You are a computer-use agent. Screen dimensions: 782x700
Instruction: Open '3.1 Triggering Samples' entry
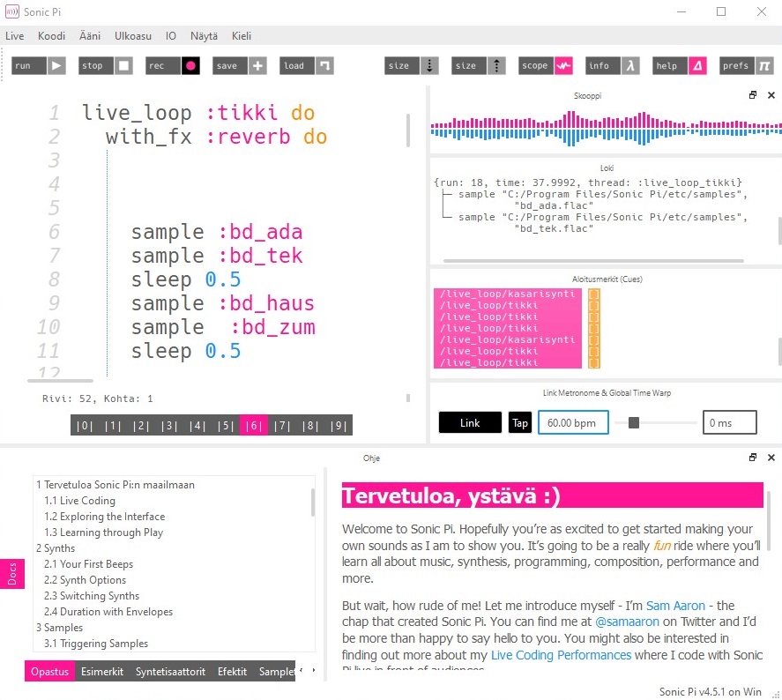[x=96, y=644]
